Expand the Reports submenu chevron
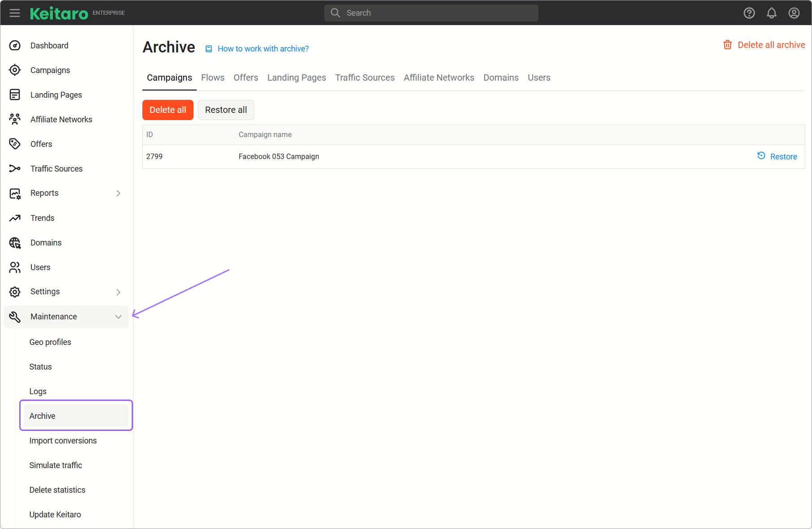Viewport: 812px width, 529px height. pyautogui.click(x=118, y=193)
